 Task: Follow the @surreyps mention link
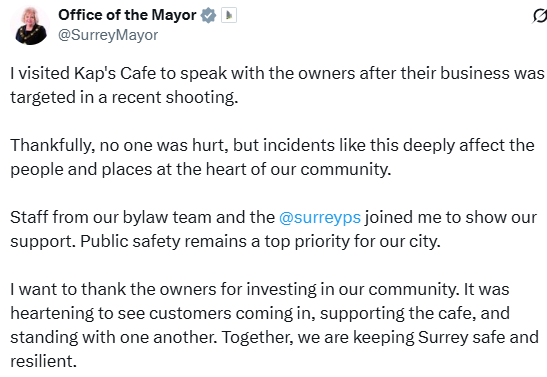click(x=320, y=217)
